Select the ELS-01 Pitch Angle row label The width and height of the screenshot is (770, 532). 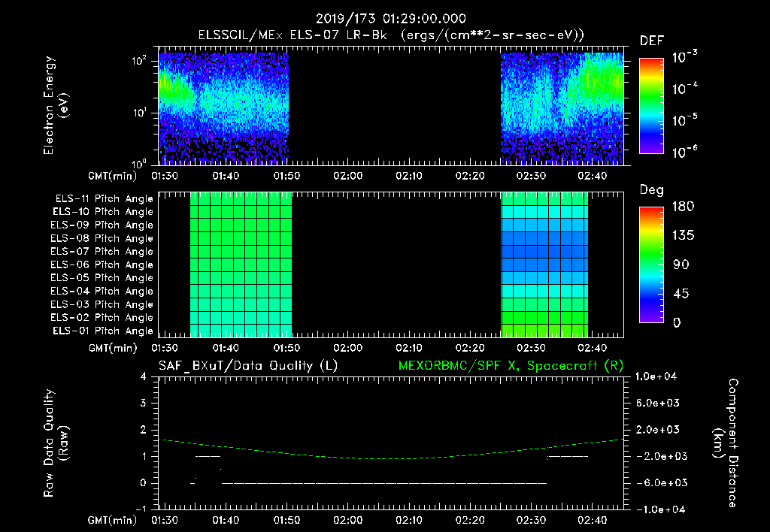point(103,331)
